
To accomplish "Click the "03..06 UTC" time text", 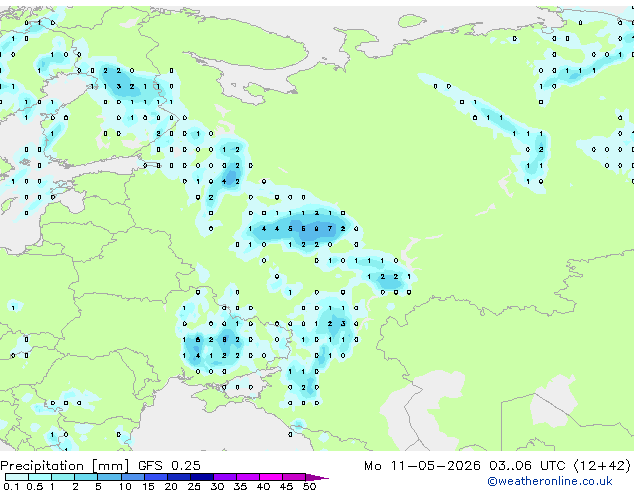I will 526,466.
